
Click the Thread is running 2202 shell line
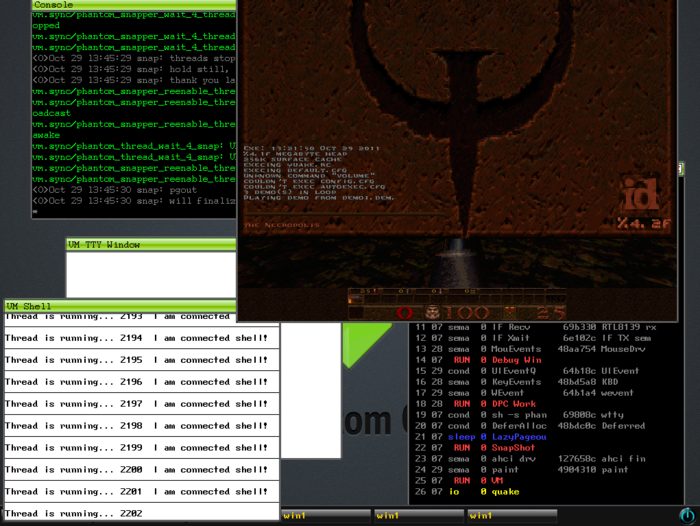(74, 513)
